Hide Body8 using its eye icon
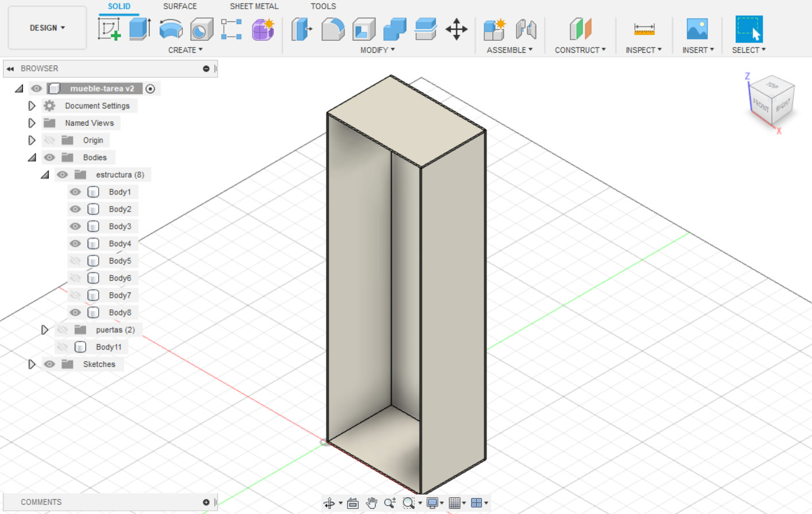This screenshot has width=812, height=514. [75, 312]
